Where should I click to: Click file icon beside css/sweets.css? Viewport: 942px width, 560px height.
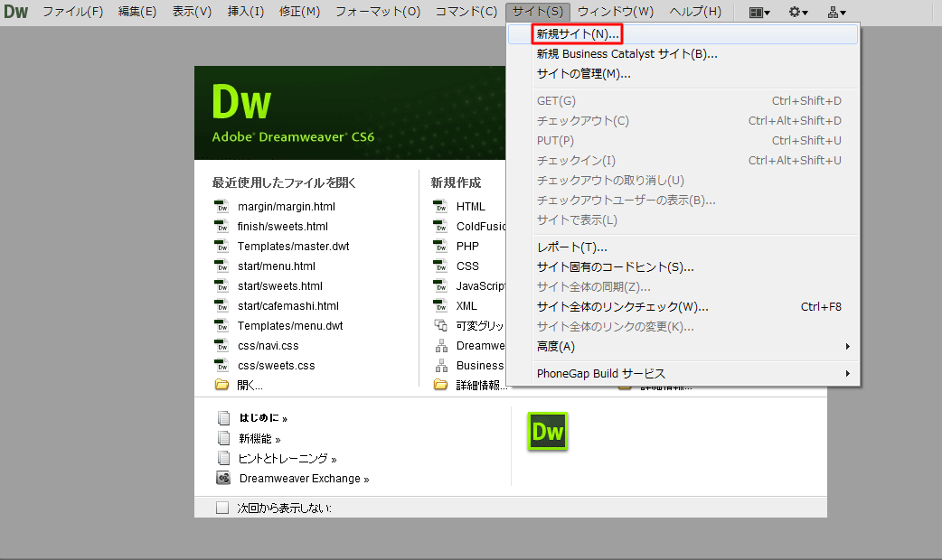click(x=221, y=365)
